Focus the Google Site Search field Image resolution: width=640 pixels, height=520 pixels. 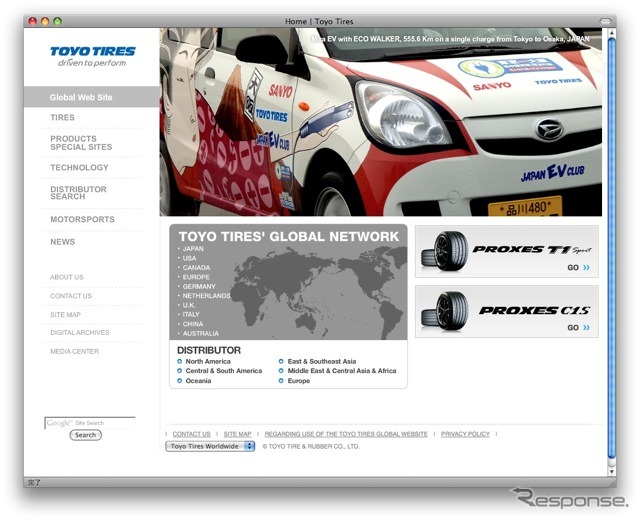(x=90, y=423)
